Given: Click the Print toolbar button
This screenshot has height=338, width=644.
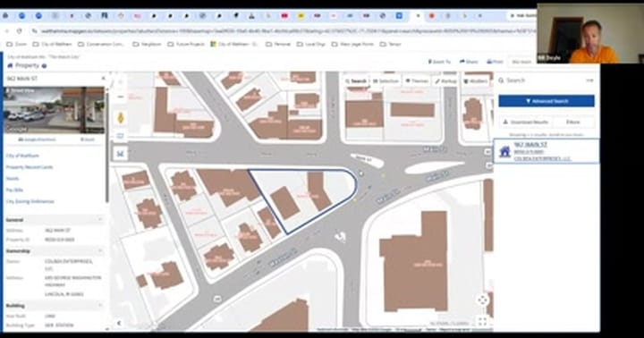Looking at the screenshot, I should pos(495,62).
